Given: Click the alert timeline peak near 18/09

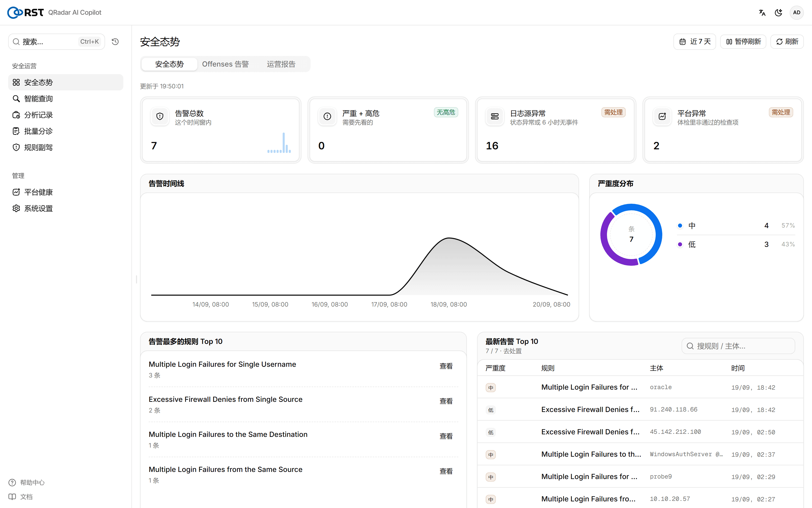Looking at the screenshot, I should click(449, 238).
